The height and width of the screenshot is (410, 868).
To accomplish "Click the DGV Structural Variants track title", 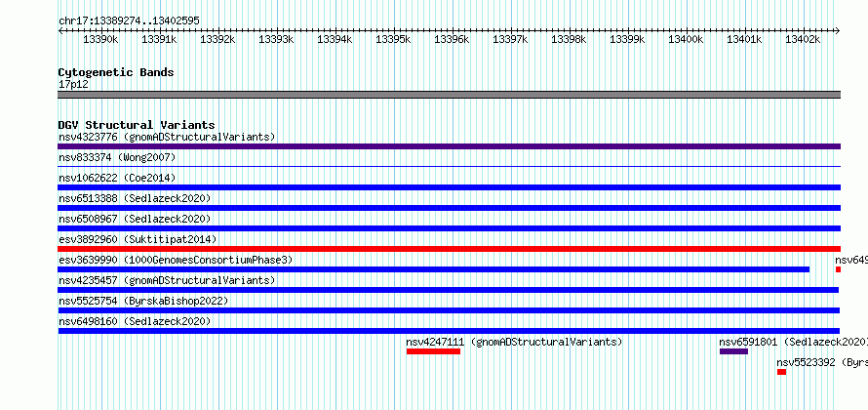I will pyautogui.click(x=137, y=125).
